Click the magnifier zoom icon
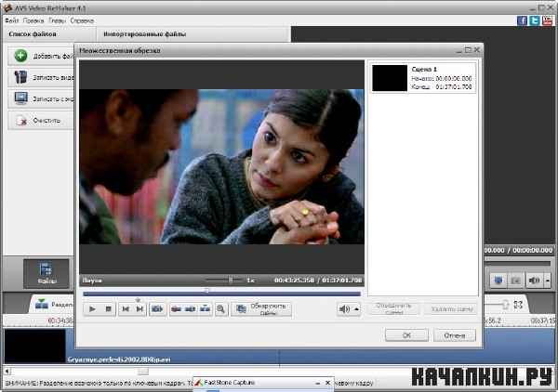The width and height of the screenshot is (558, 392). [221, 308]
